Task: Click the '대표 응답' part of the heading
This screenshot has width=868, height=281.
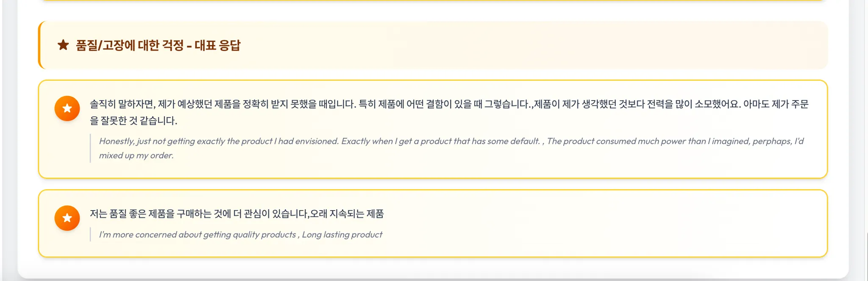Action: tap(217, 45)
